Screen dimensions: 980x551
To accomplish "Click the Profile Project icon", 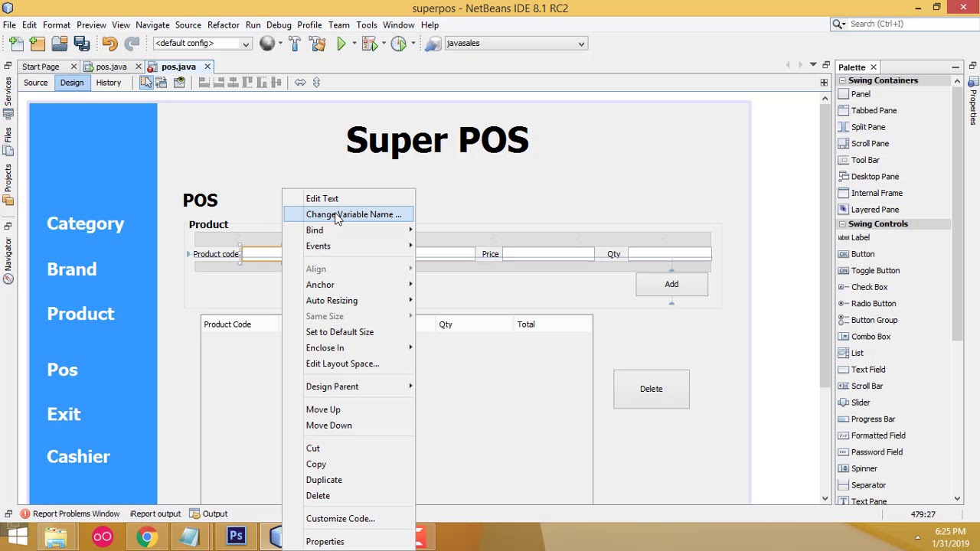I will [x=398, y=44].
